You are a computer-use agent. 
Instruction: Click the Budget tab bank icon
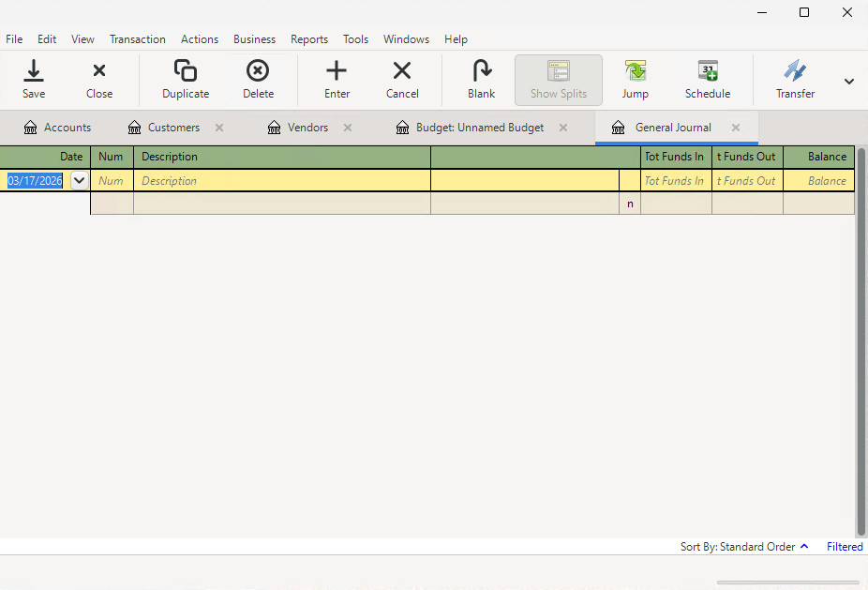402,128
